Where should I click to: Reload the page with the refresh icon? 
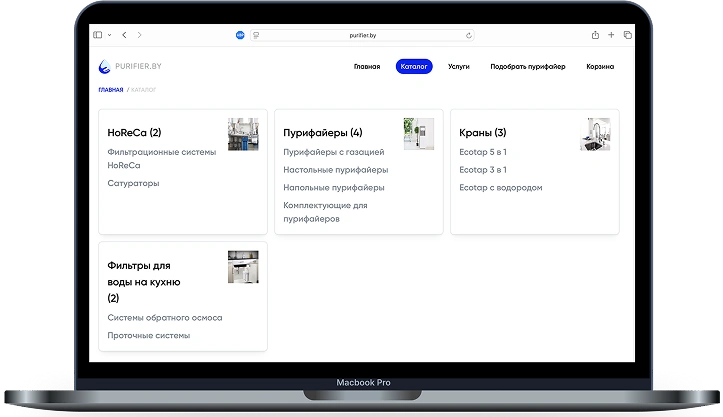tap(469, 35)
